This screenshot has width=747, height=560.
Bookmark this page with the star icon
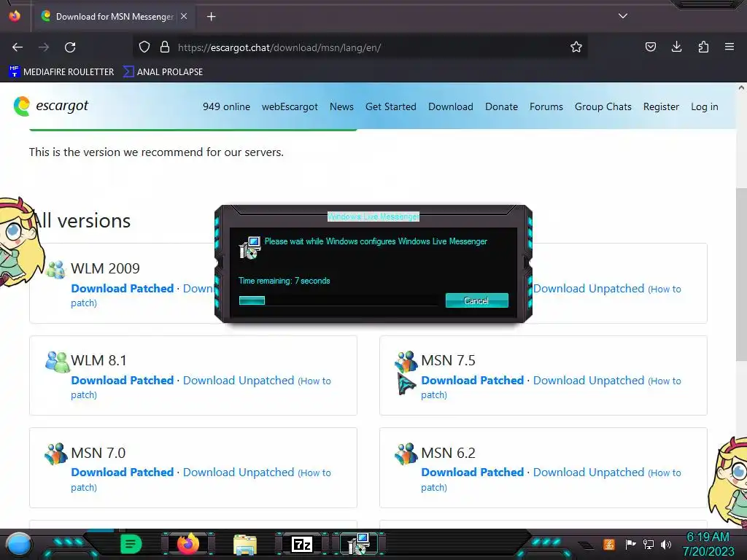[x=576, y=47]
